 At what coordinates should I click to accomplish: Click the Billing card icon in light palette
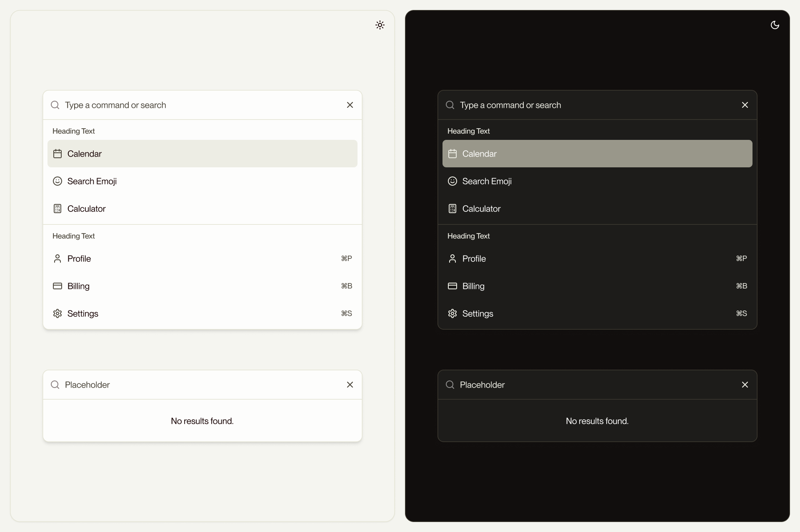[57, 286]
